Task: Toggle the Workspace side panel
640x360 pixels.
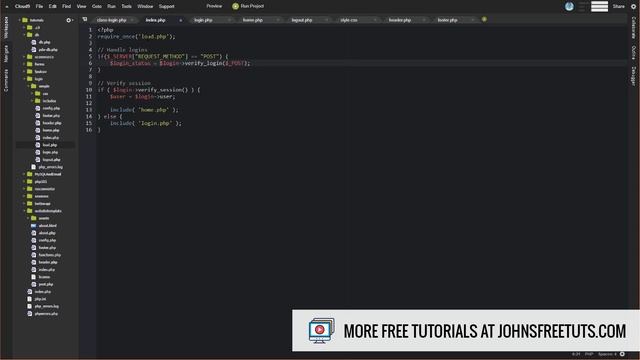Action: tap(6, 27)
